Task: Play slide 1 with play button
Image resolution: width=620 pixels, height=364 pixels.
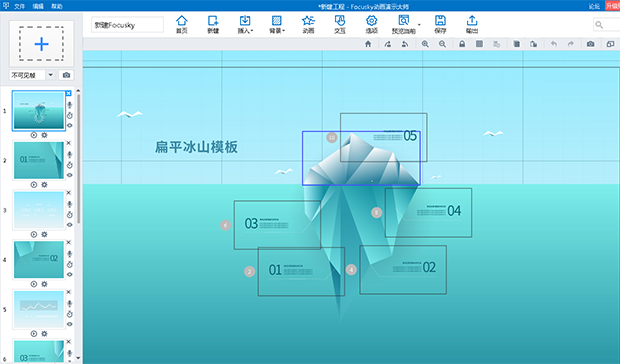Action: [x=34, y=135]
